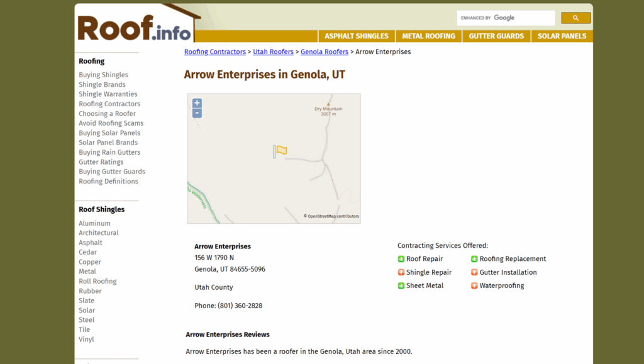Click orange icon beside Waterproofing

coord(474,286)
